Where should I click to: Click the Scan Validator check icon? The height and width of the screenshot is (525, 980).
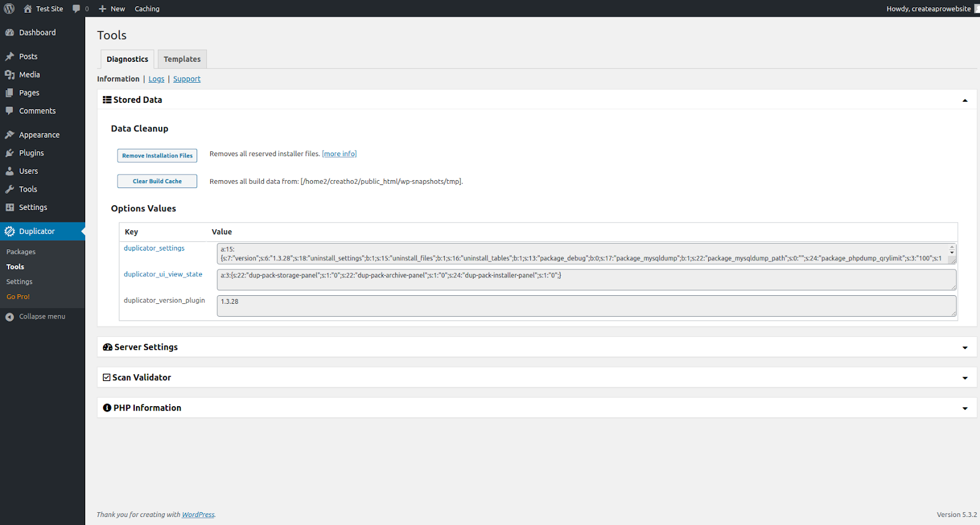pyautogui.click(x=107, y=377)
